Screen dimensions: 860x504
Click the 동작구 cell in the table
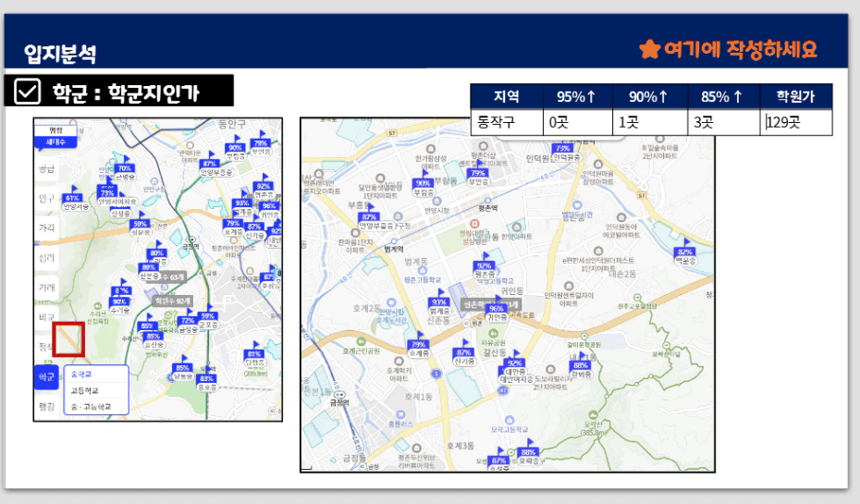[x=507, y=122]
